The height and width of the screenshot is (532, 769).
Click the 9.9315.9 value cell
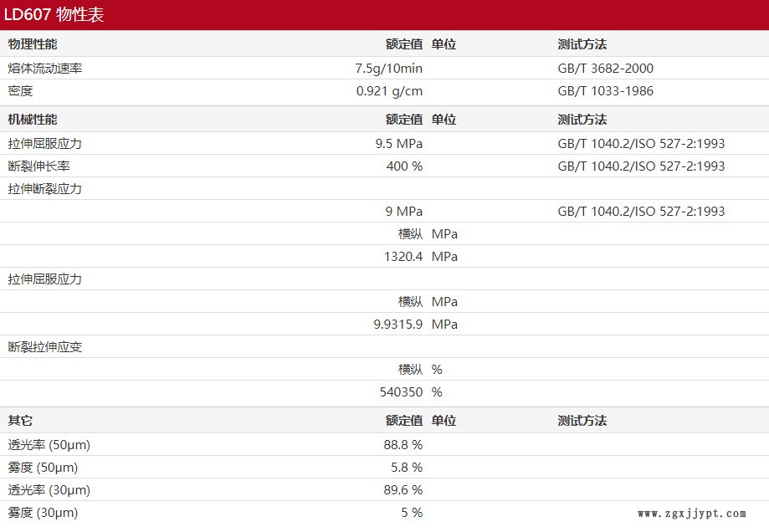[397, 325]
